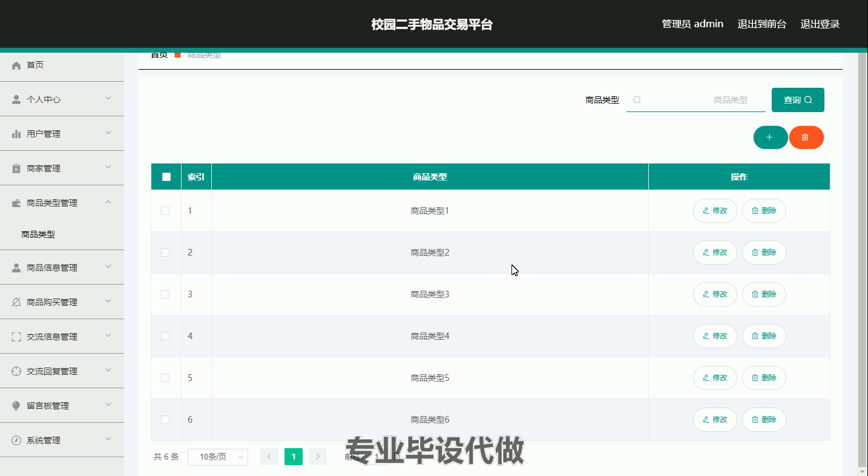Click the 校园二手物品交易平台 title
Image resolution: width=868 pixels, height=476 pixels.
tap(432, 25)
